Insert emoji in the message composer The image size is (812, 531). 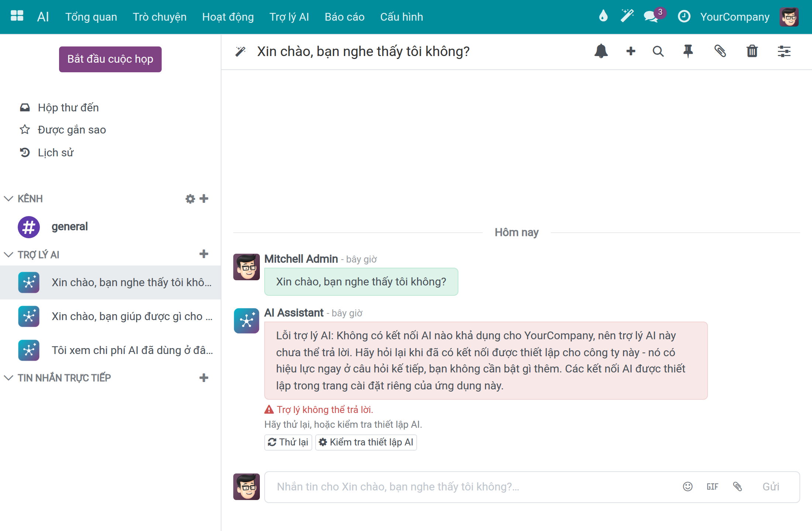pos(688,487)
